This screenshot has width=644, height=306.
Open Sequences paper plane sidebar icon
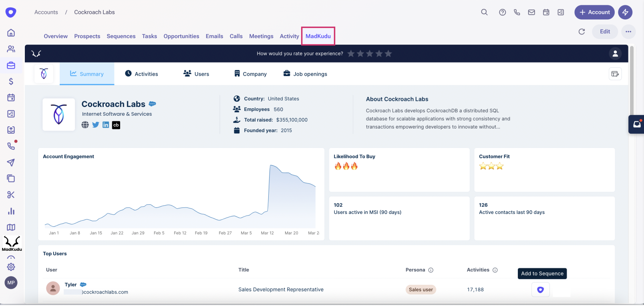coord(11,162)
